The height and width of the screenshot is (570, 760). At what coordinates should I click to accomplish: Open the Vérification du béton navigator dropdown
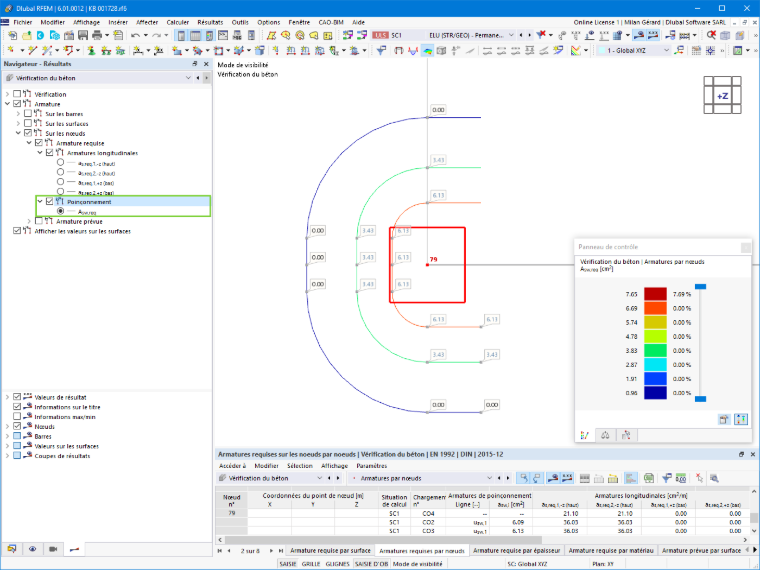(x=188, y=78)
